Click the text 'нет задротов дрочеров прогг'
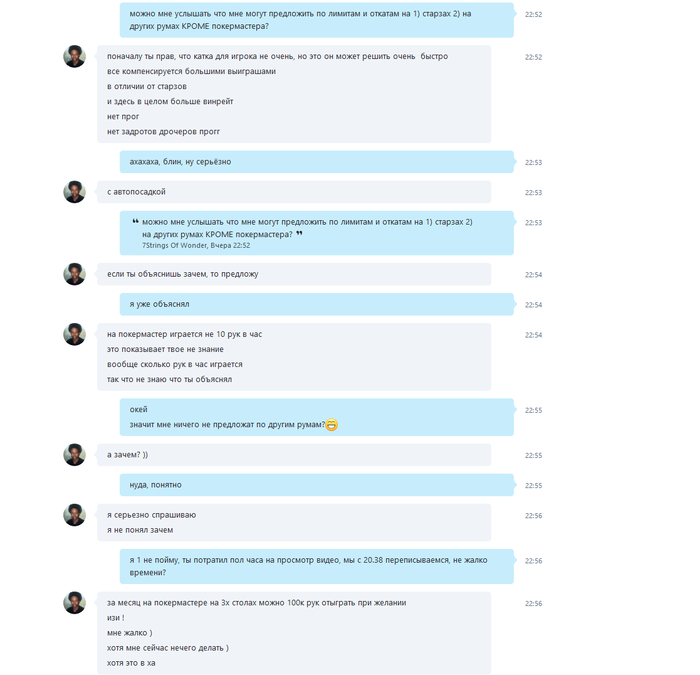 pos(163,132)
